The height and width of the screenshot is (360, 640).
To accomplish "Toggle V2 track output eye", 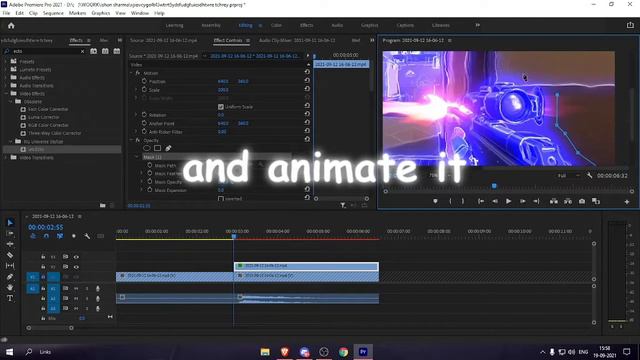I will pyautogui.click(x=76, y=267).
